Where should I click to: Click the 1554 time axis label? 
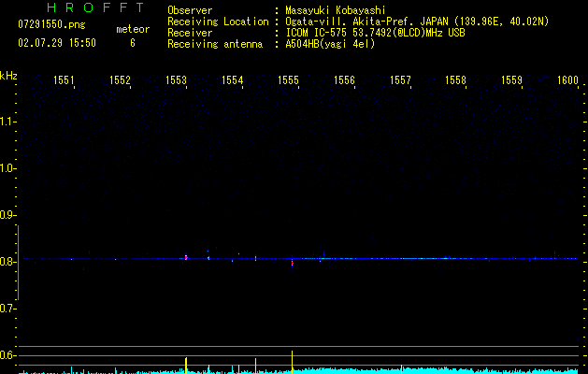[232, 80]
